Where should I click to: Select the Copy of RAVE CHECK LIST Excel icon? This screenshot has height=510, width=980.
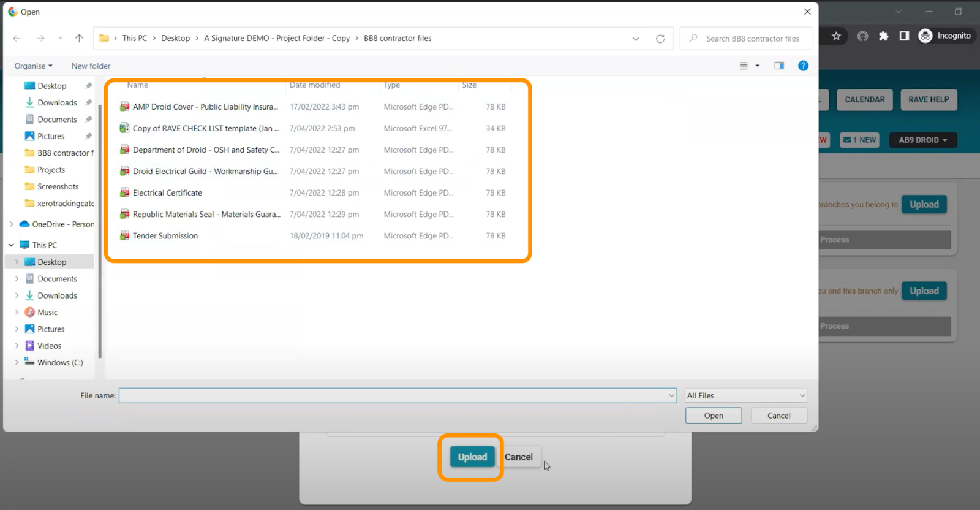124,128
